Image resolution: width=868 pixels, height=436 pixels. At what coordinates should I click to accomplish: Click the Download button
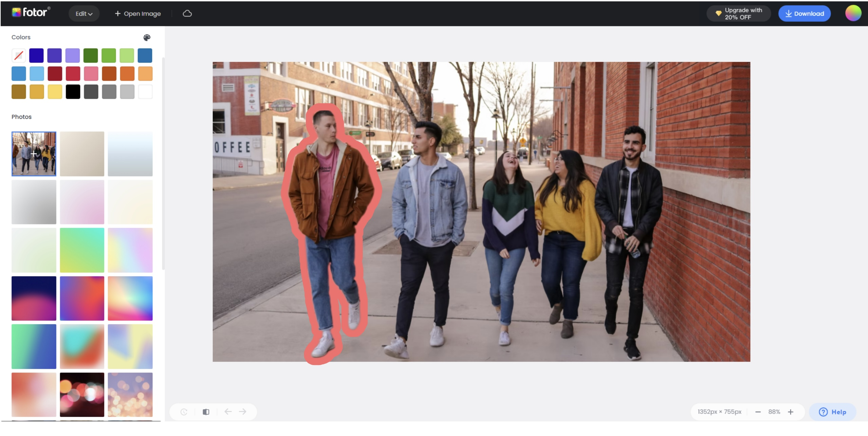(x=805, y=13)
